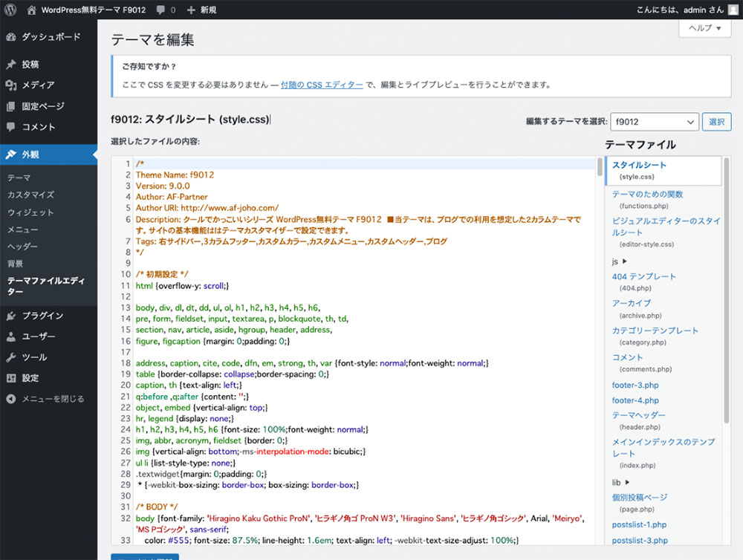Open ウィジェット submenu item

point(30,212)
